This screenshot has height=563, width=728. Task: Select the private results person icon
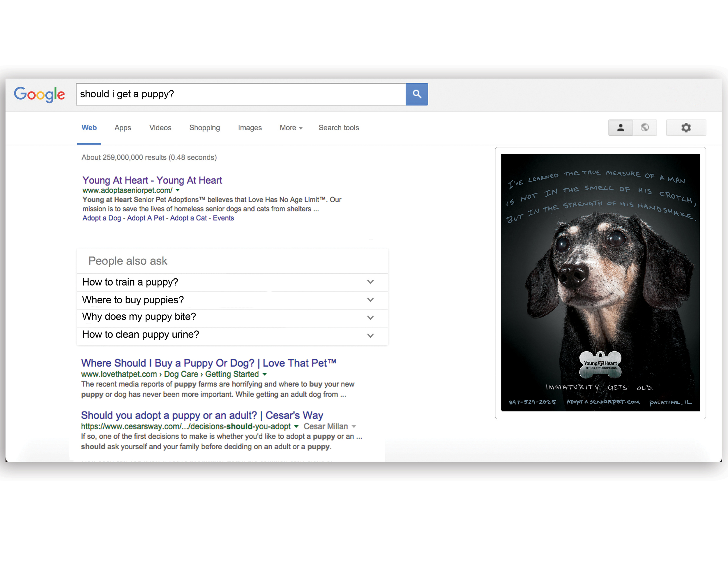[x=620, y=127]
